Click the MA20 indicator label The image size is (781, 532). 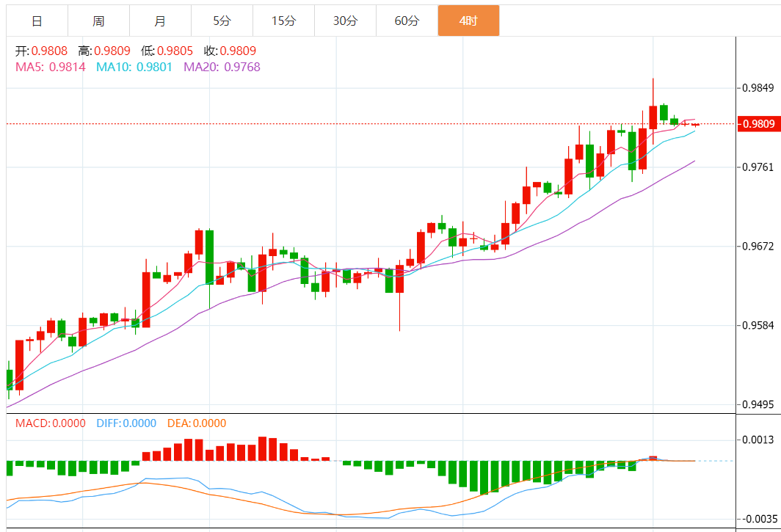pyautogui.click(x=222, y=67)
